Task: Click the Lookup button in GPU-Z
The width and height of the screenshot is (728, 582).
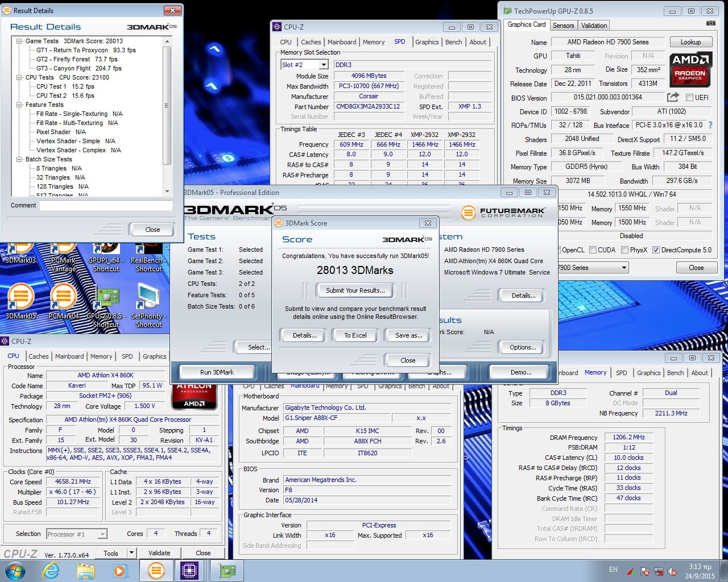Action: click(690, 42)
